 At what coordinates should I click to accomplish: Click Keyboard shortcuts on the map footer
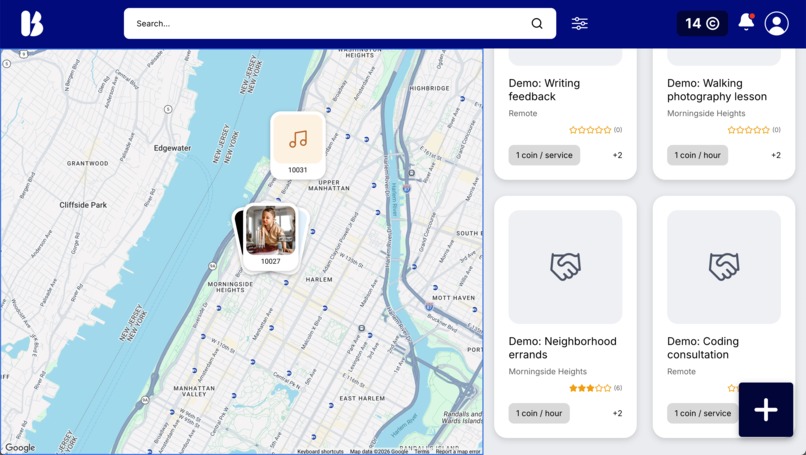click(320, 451)
